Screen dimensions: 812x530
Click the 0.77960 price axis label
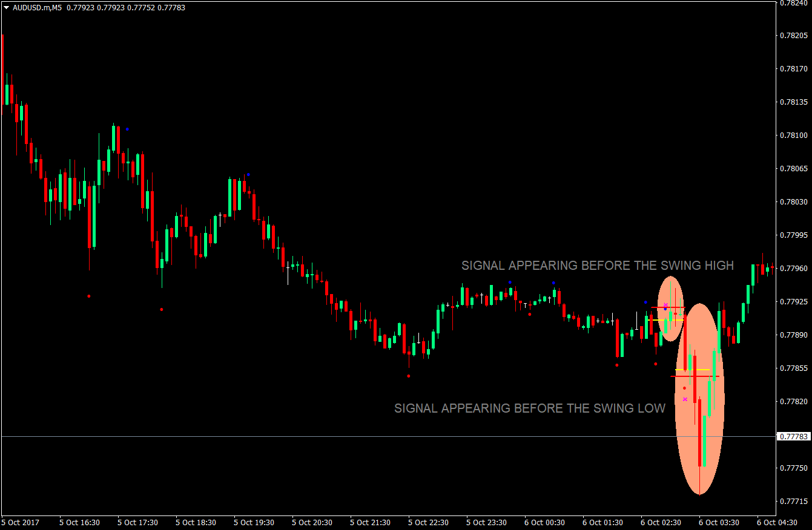click(793, 268)
